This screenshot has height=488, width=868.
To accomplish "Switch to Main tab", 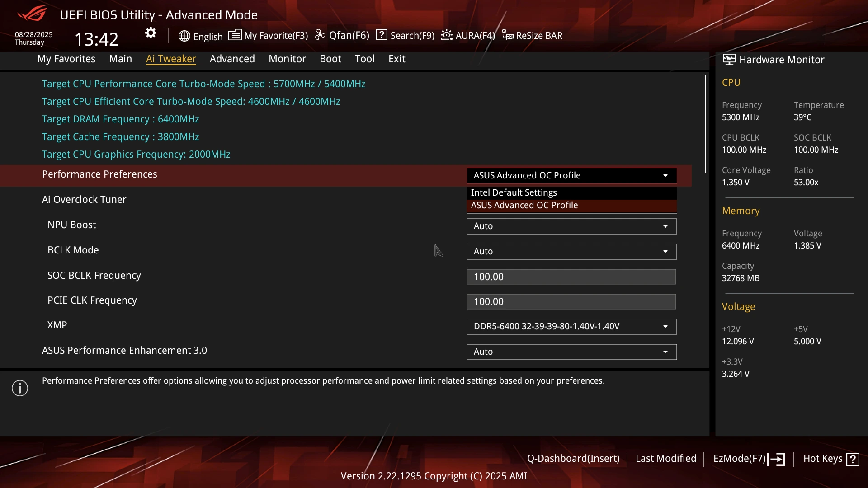I will click(120, 59).
